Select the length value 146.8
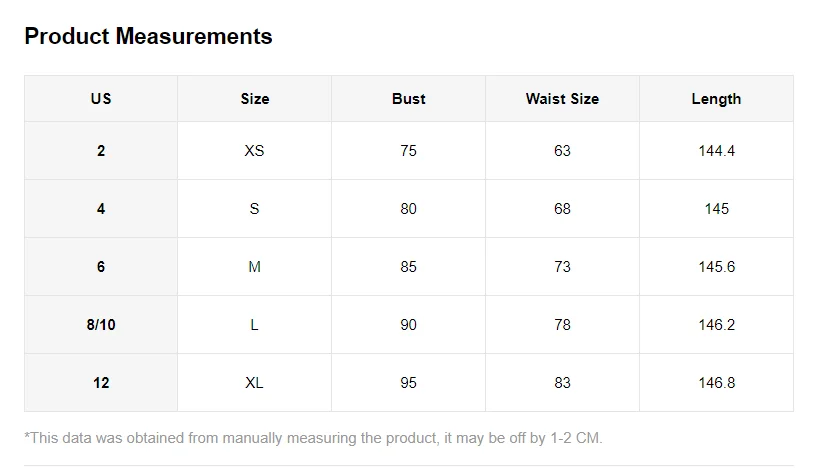Screen dimensions: 823x468 [716, 383]
